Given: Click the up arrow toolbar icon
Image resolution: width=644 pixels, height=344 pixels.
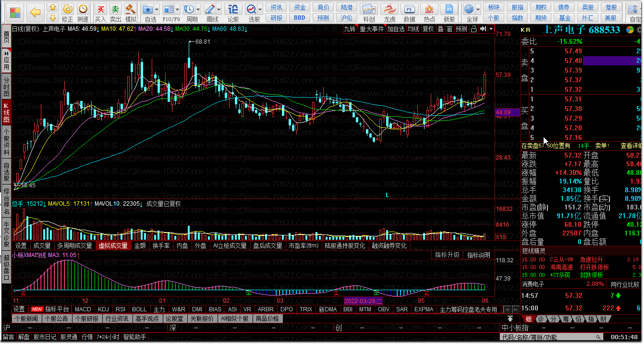Looking at the screenshot, I should click(x=53, y=7).
